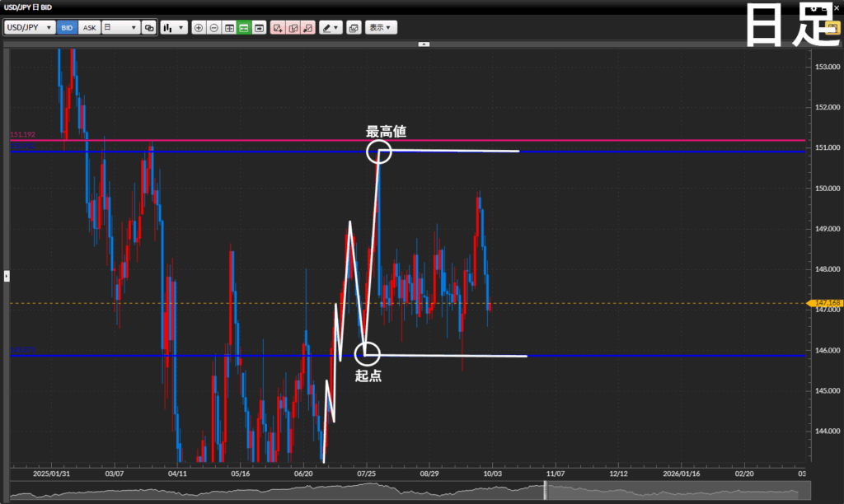Click the first pink order-entry icon
The height and width of the screenshot is (504, 844).
278,27
